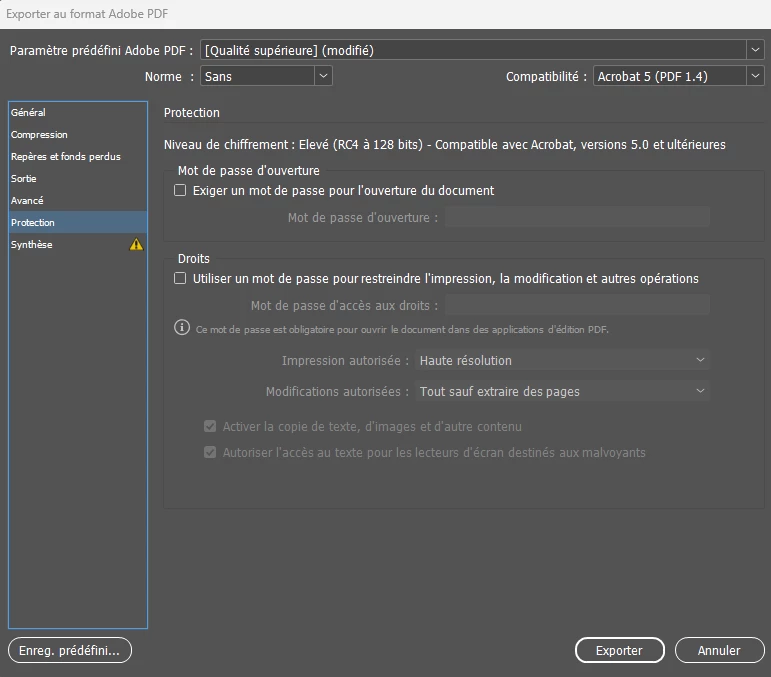Click the Mot de passe d'ouverture field
The height and width of the screenshot is (677, 771).
point(577,217)
